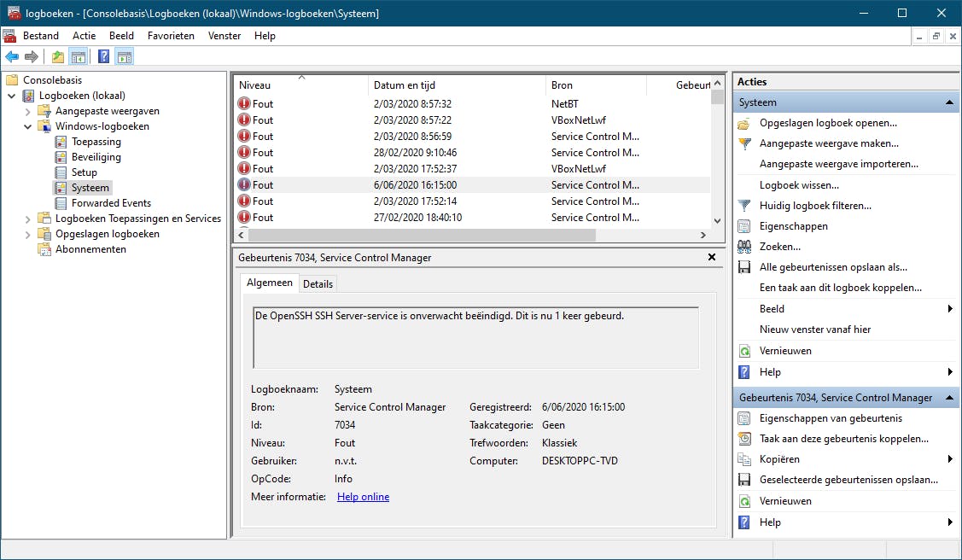Screen dimensions: 962x560
Task: Close the Gebeurtenis 7034 preview pane
Action: (x=712, y=257)
